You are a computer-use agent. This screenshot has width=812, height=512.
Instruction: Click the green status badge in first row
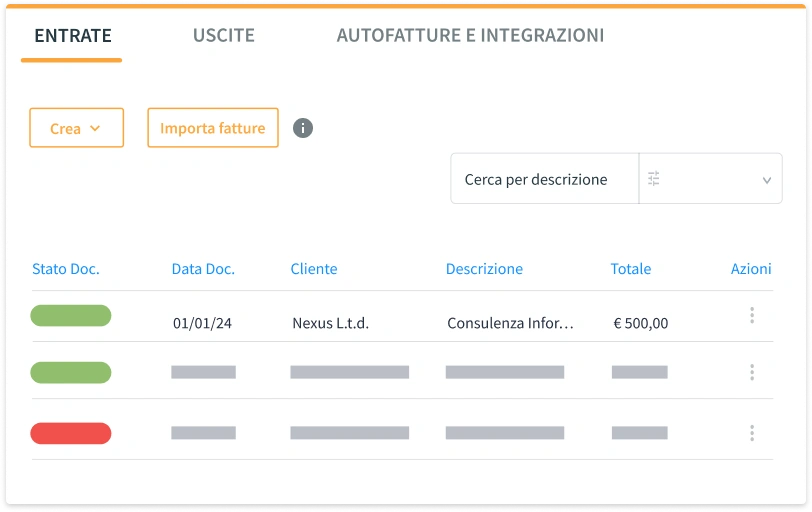pos(71,316)
